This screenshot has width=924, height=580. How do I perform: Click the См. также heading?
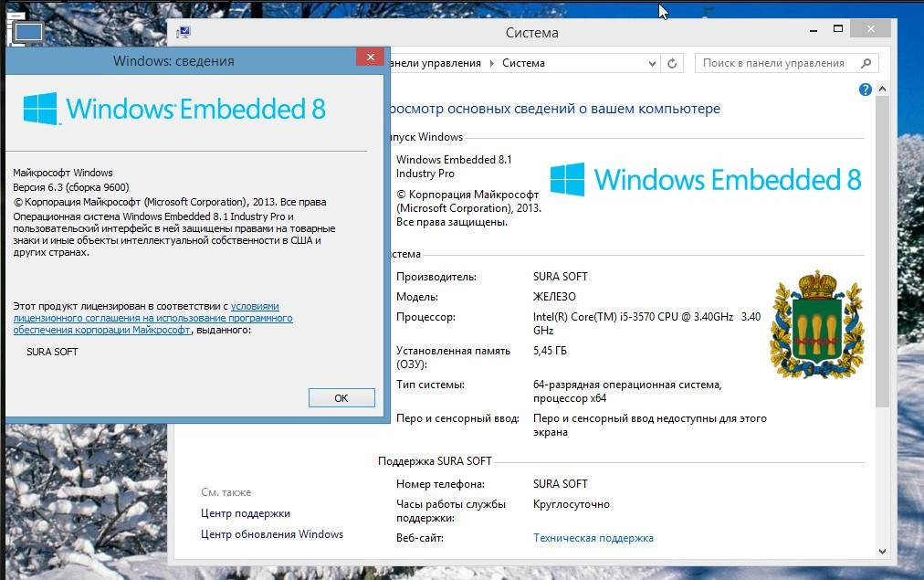pyautogui.click(x=226, y=492)
